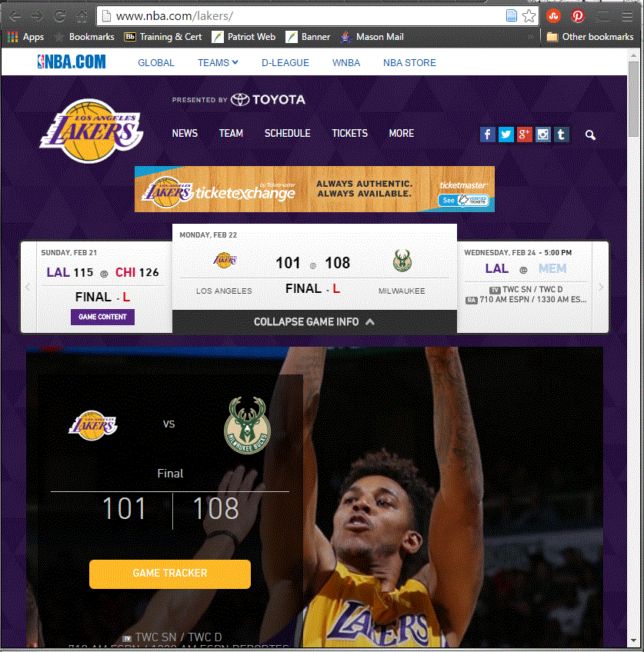Open the Lakers Instagram icon
Image resolution: width=644 pixels, height=652 pixels.
click(x=542, y=135)
